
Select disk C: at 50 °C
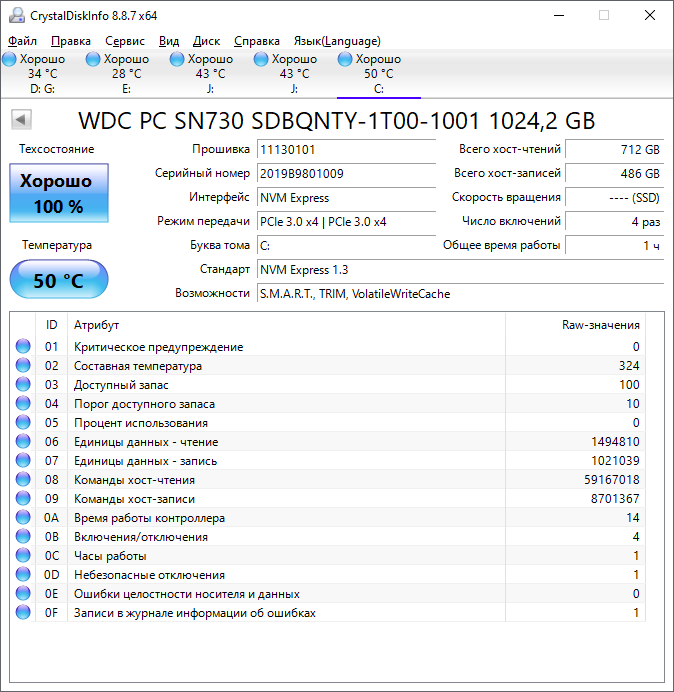378,73
